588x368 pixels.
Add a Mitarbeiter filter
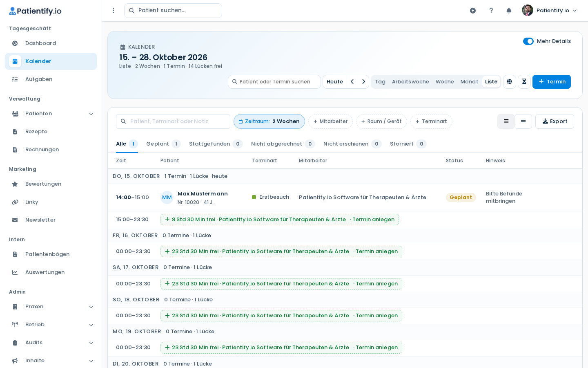(330, 121)
